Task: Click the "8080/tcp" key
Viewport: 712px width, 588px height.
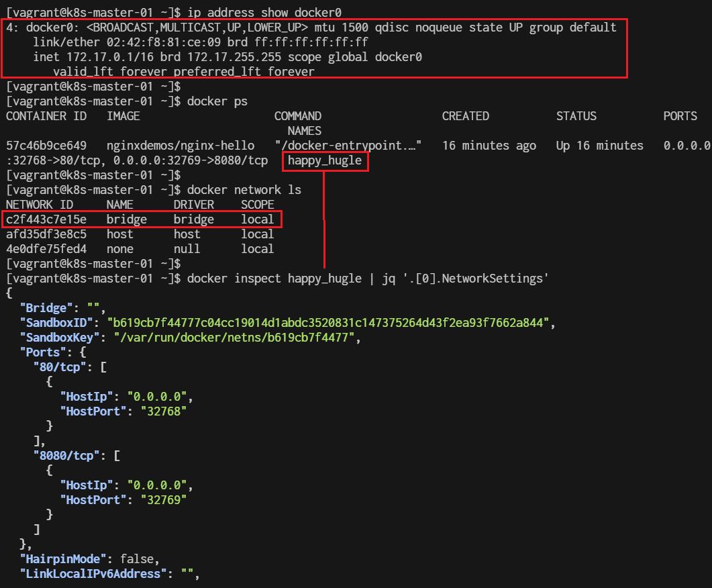Action: tap(66, 456)
